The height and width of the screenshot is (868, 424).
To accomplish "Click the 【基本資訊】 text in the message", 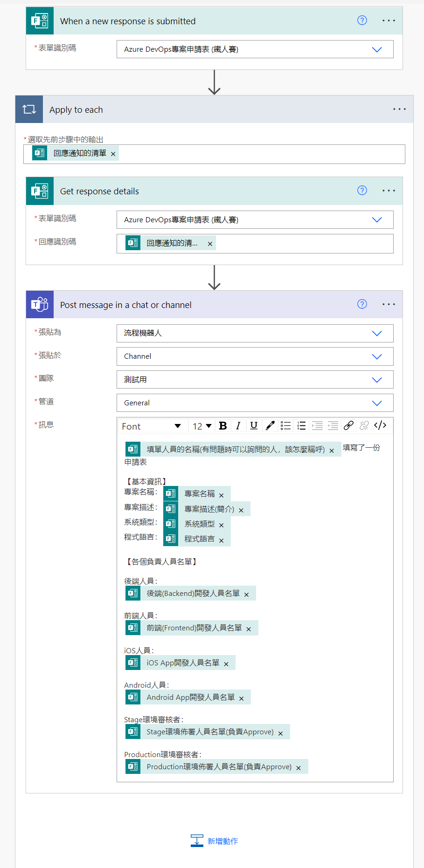I will tap(146, 481).
